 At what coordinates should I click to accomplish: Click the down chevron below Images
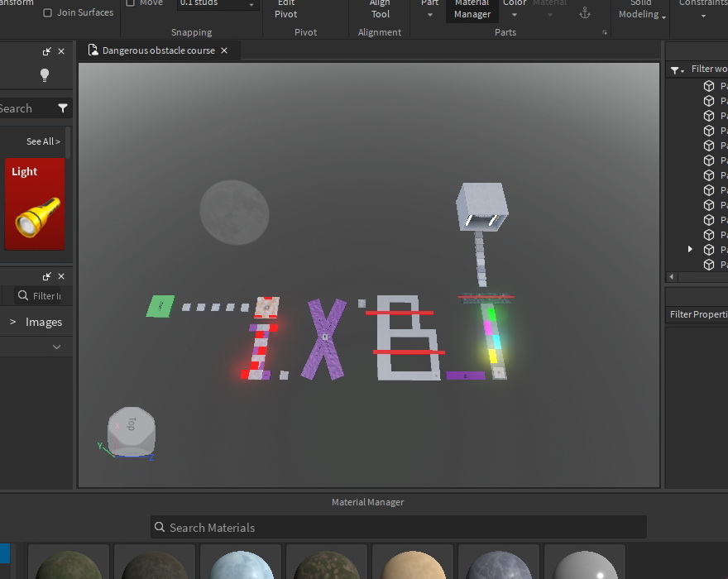coord(56,347)
